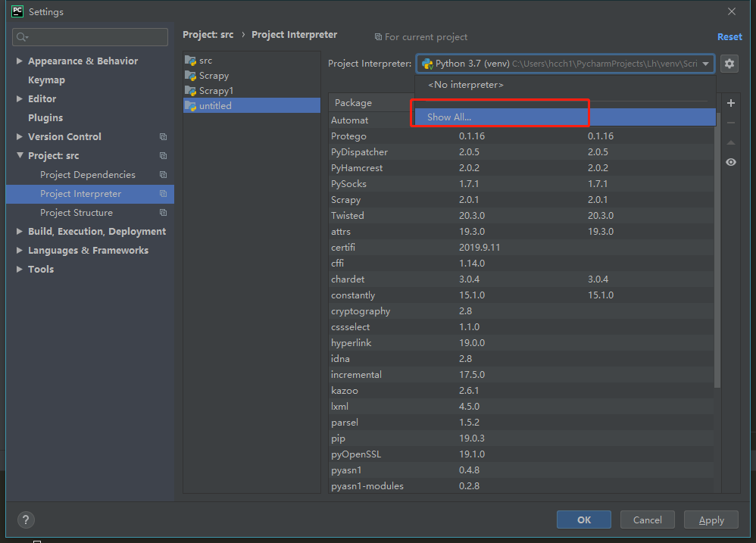Select the Scrapy project in the list
756x543 pixels.
(x=251, y=76)
